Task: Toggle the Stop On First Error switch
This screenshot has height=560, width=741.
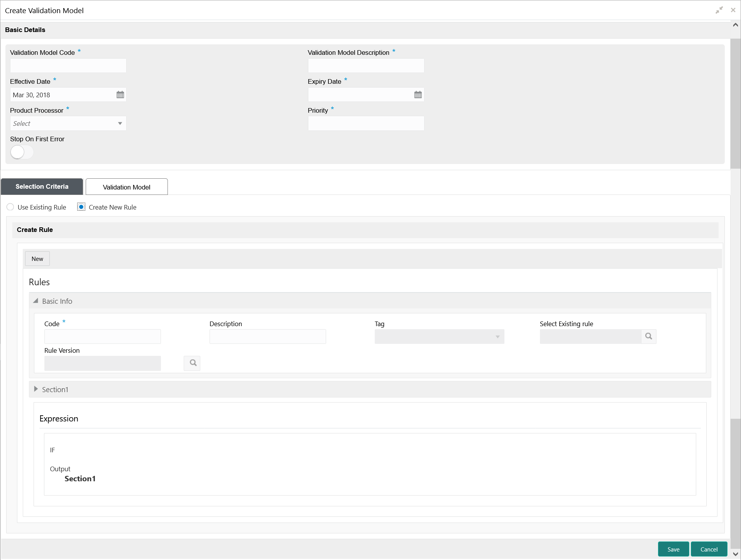Action: tap(22, 152)
